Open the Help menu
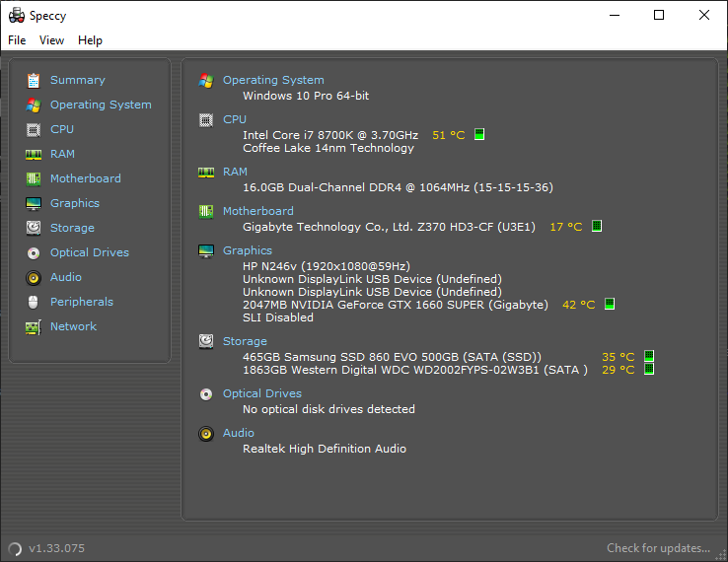Image resolution: width=728 pixels, height=562 pixels. point(90,40)
